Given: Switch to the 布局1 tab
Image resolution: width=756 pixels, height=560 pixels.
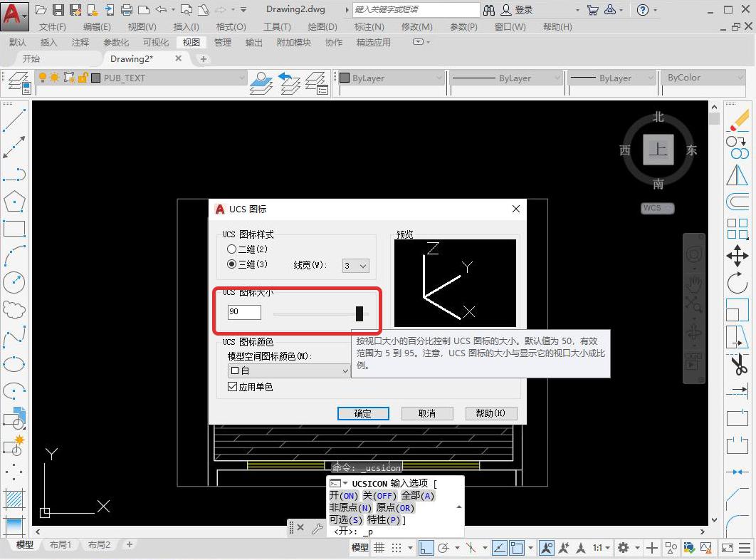Looking at the screenshot, I should pos(60,545).
